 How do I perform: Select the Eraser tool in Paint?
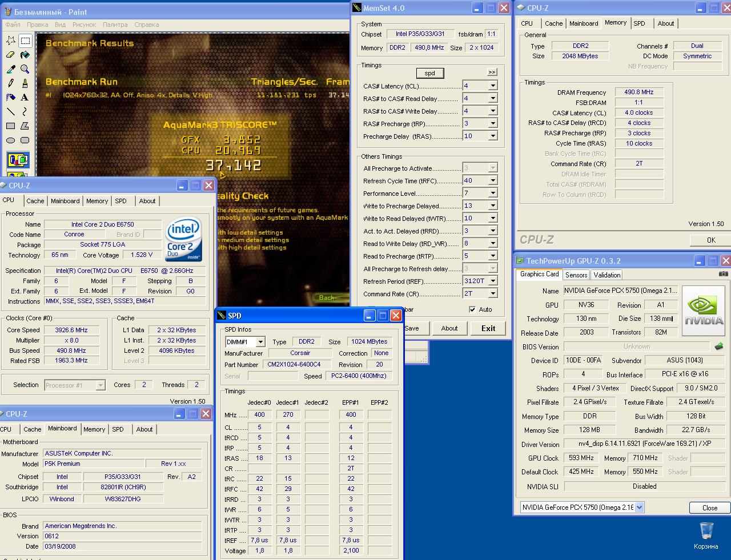point(11,55)
